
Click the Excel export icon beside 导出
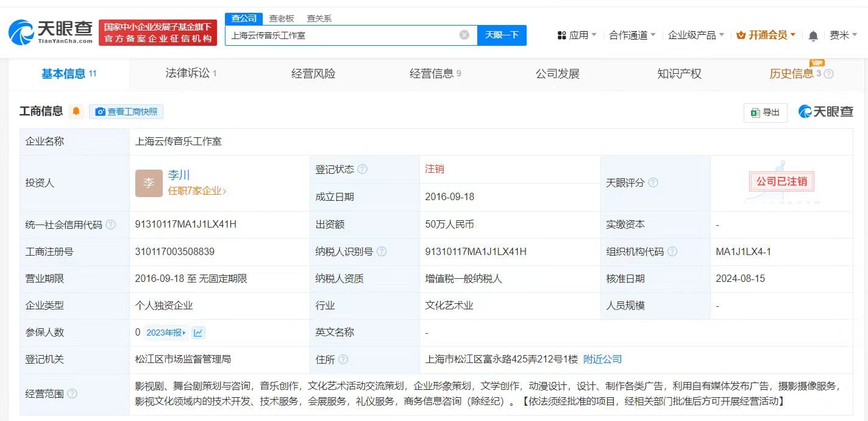point(755,112)
